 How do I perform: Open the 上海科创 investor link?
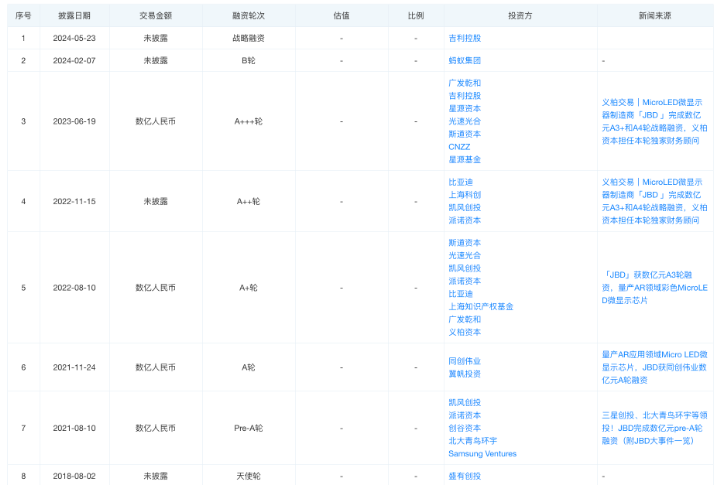(x=464, y=195)
